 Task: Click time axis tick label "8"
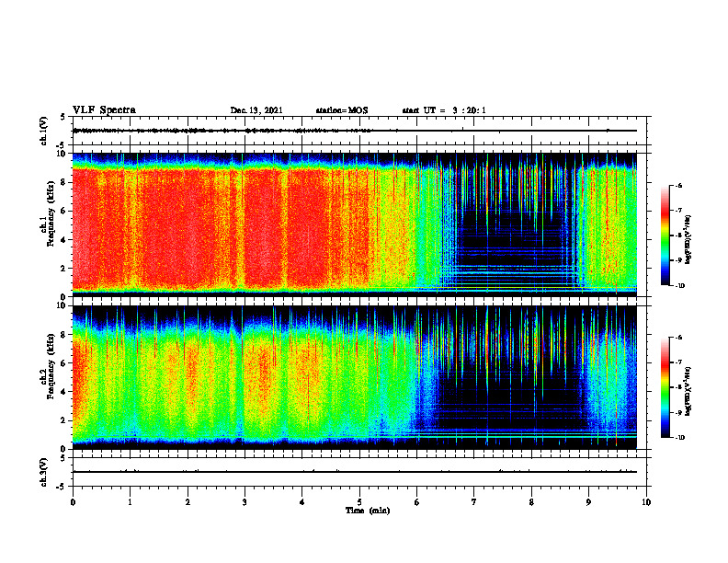[531, 502]
